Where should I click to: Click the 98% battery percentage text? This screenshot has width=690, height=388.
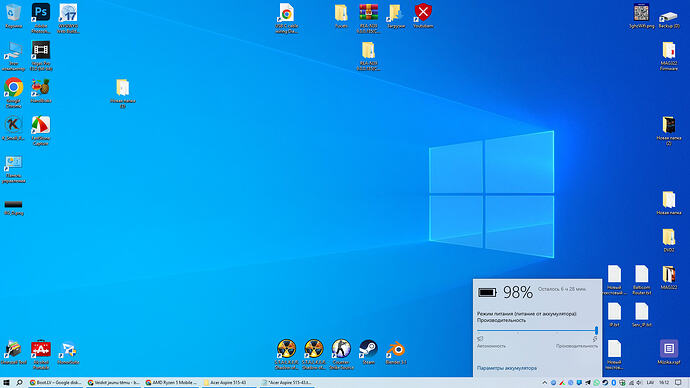[518, 292]
